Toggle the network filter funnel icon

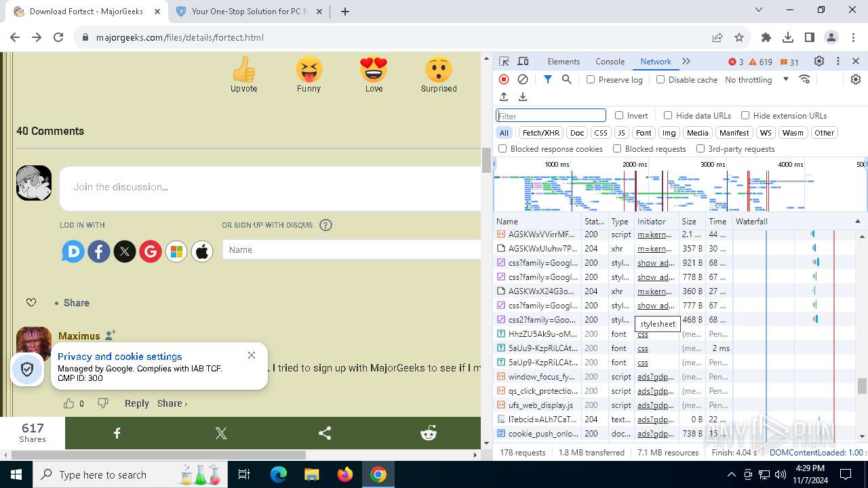click(548, 79)
